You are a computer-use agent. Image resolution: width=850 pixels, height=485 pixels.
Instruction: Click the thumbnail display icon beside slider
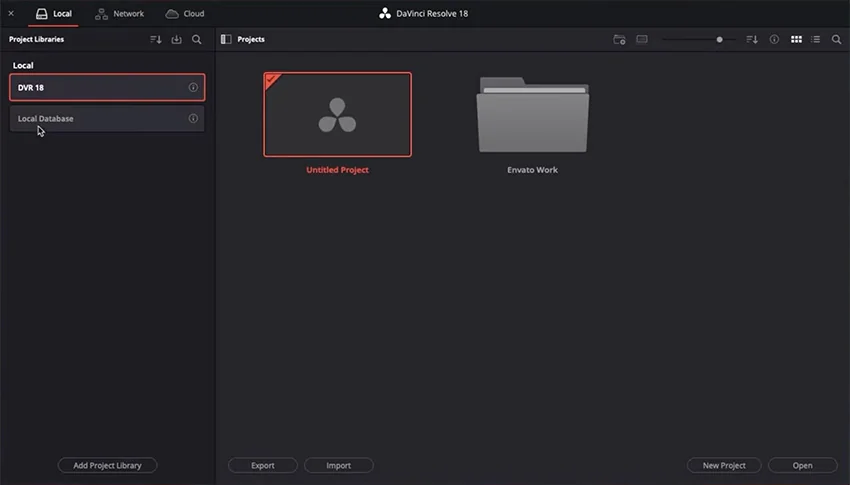[x=642, y=40]
